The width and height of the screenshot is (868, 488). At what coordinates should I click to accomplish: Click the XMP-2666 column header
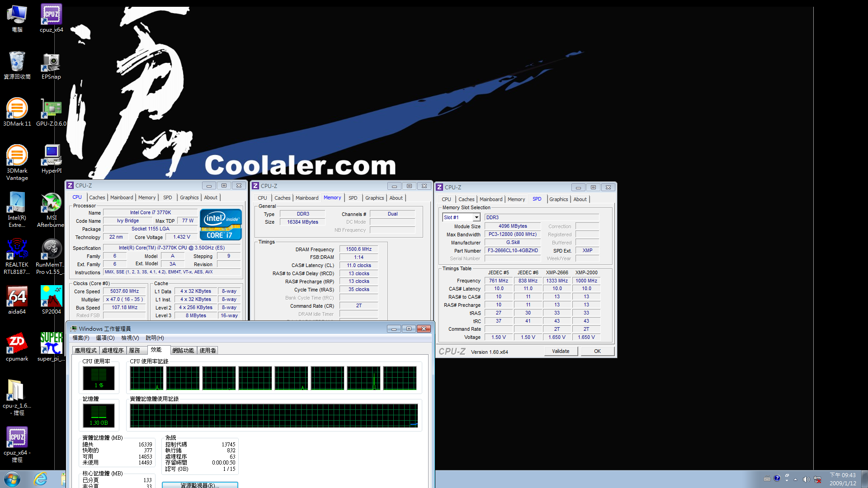click(557, 273)
